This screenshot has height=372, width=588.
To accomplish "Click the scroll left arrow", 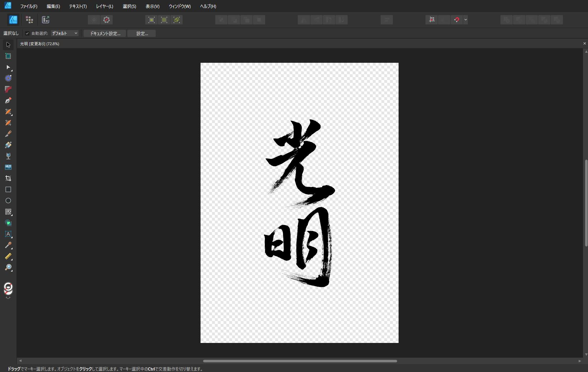I will click(x=20, y=361).
